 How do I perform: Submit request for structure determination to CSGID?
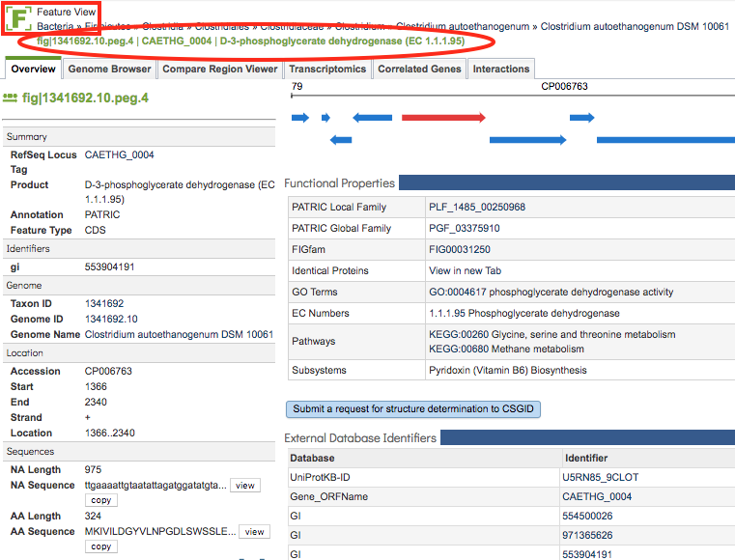413,408
